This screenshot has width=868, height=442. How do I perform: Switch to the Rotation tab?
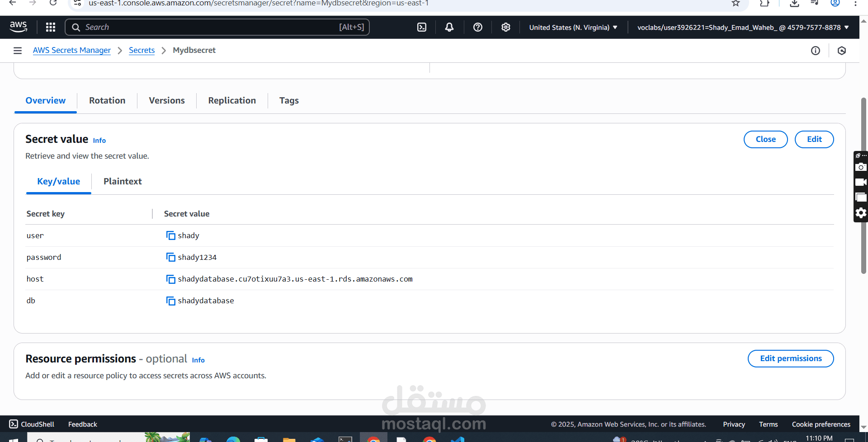point(107,101)
